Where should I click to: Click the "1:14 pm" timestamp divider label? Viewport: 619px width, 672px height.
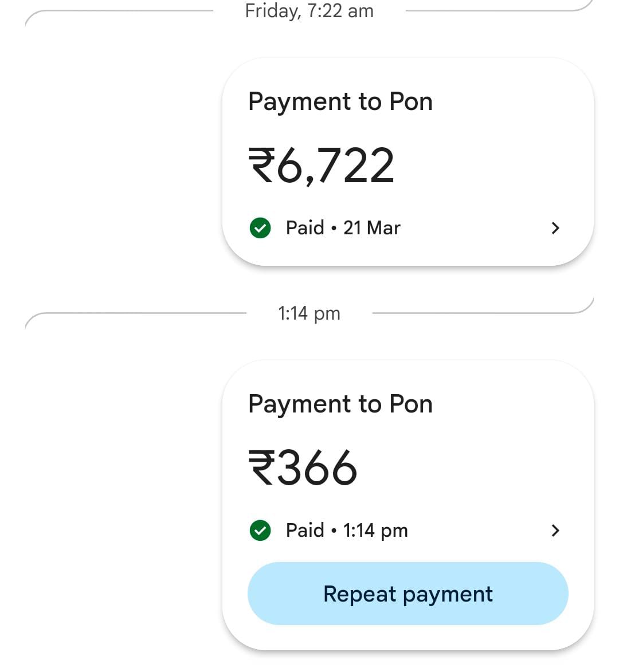pyautogui.click(x=309, y=313)
